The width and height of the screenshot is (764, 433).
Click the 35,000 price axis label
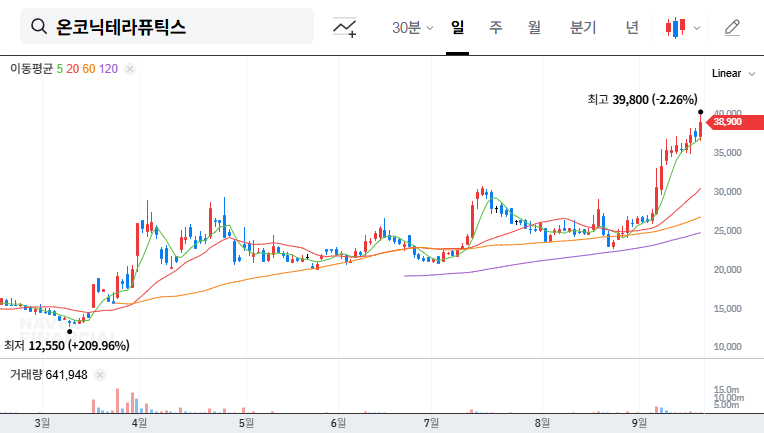click(727, 153)
